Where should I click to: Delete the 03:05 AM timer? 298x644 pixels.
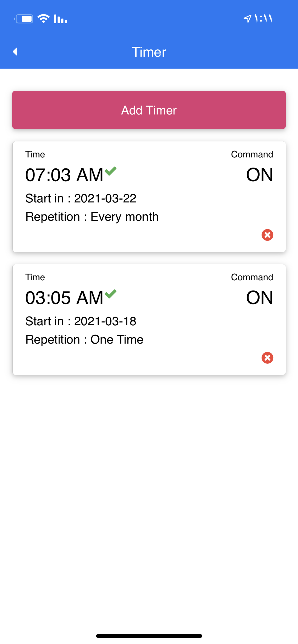(x=267, y=357)
